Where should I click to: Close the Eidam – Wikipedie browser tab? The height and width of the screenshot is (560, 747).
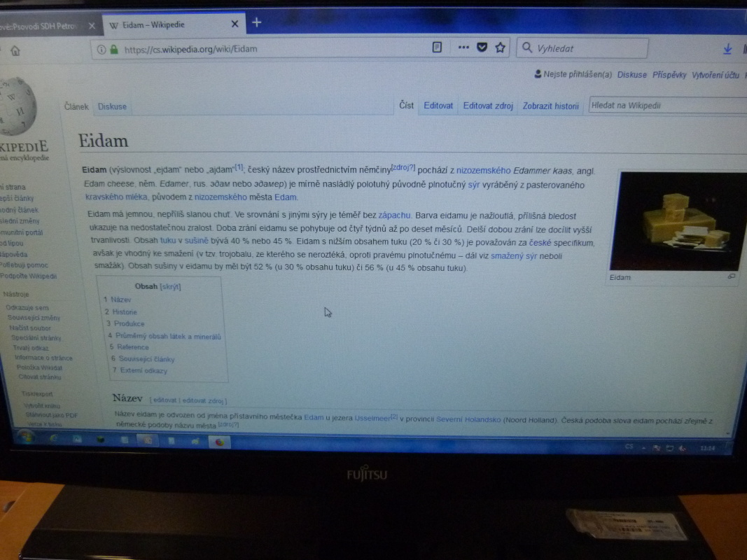[235, 24]
